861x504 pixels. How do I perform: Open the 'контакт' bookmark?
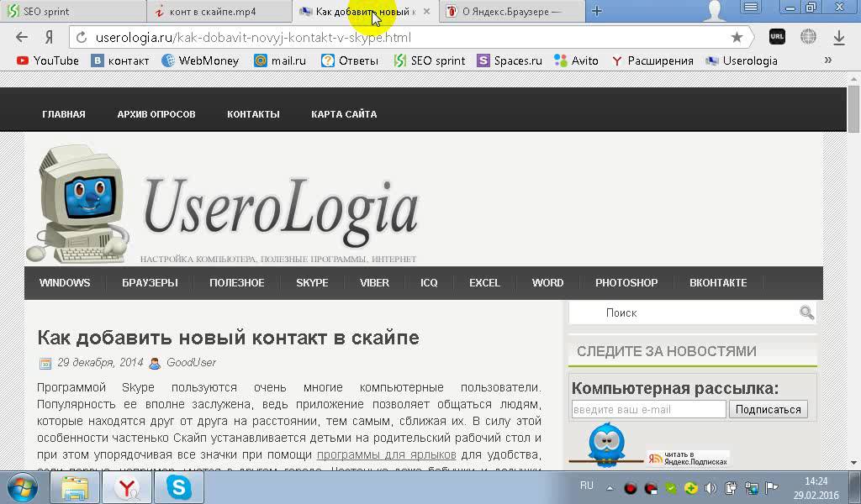click(x=120, y=60)
